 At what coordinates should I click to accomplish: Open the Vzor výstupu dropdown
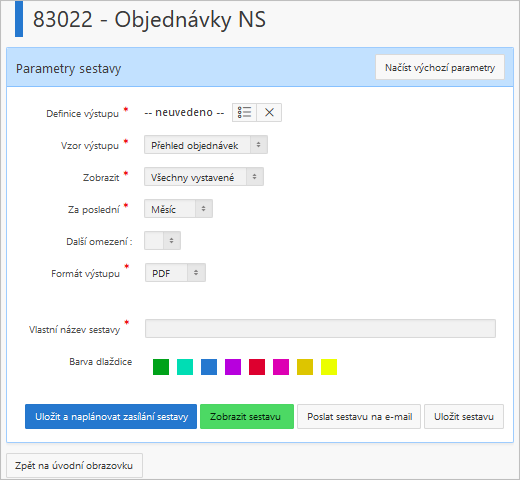coord(206,145)
